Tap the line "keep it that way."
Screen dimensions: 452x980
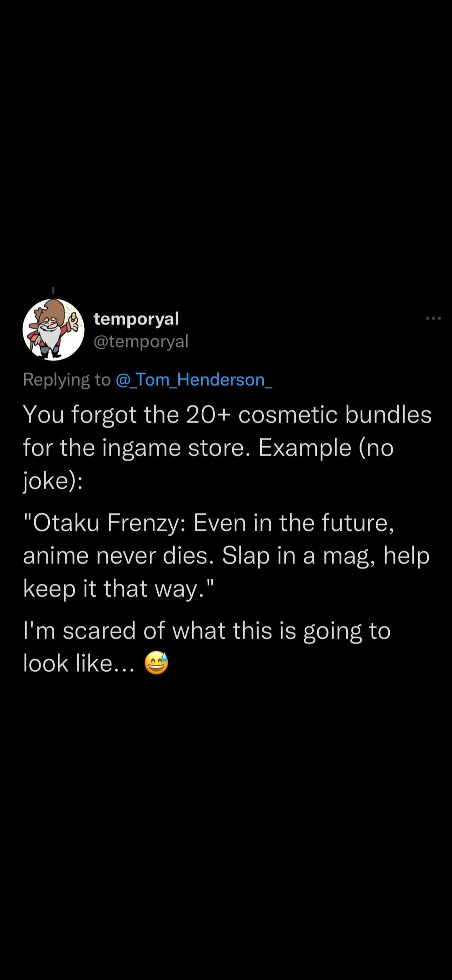(118, 589)
